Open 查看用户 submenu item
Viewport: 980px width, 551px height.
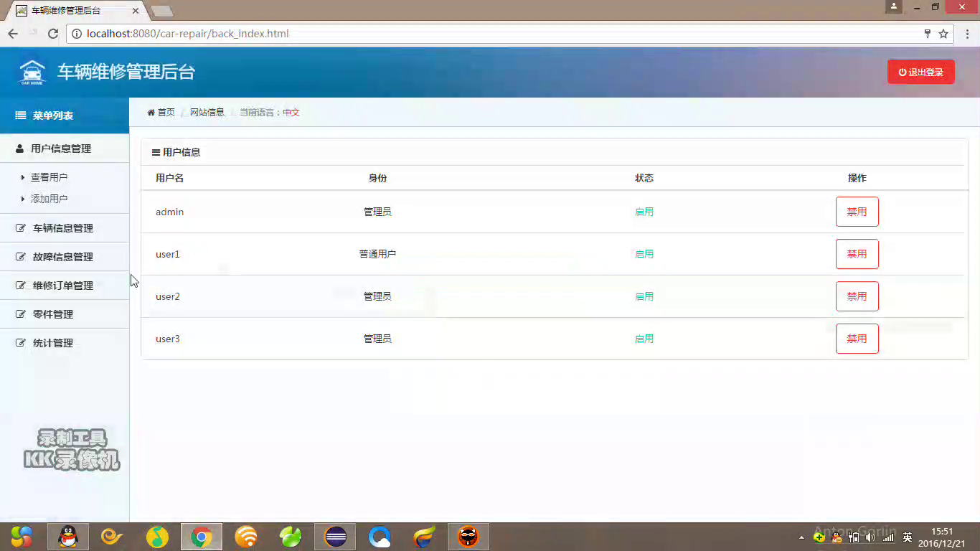(49, 177)
